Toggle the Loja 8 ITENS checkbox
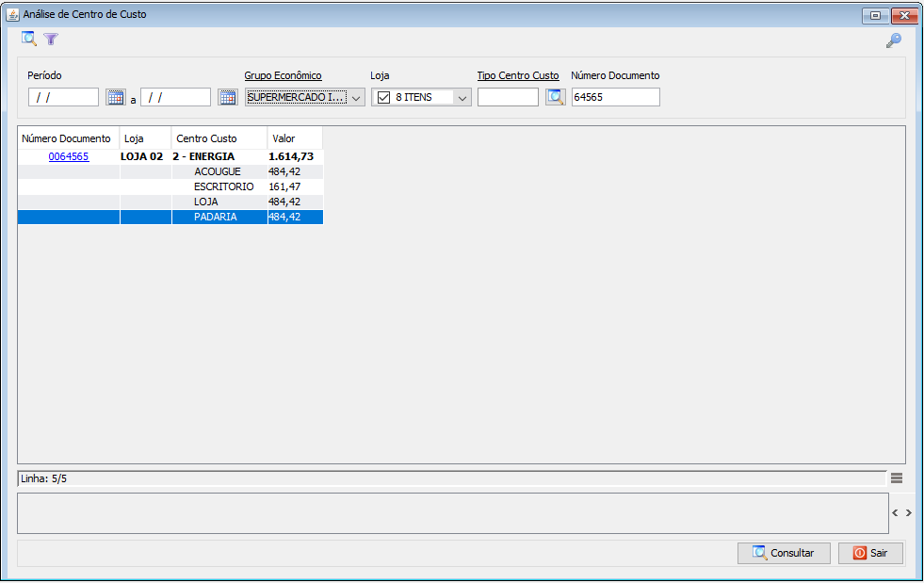Screen dimensions: 924x583 click(x=383, y=97)
